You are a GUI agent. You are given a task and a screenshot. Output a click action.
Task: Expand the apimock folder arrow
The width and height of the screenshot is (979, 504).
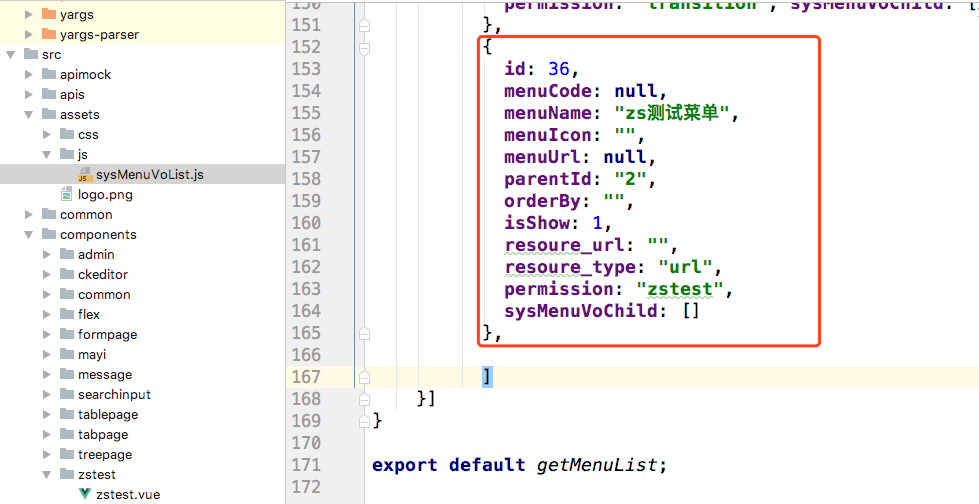(29, 74)
